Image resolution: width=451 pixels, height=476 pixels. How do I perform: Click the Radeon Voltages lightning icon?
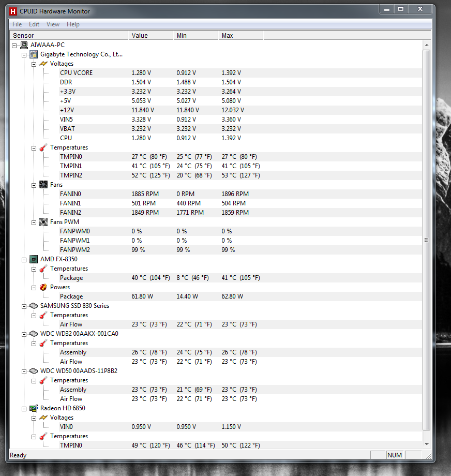[x=43, y=418]
